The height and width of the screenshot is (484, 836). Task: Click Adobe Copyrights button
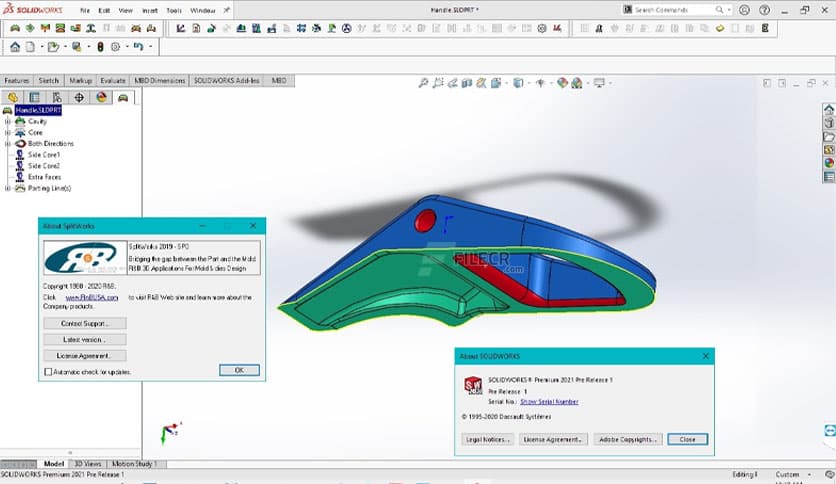click(x=628, y=439)
